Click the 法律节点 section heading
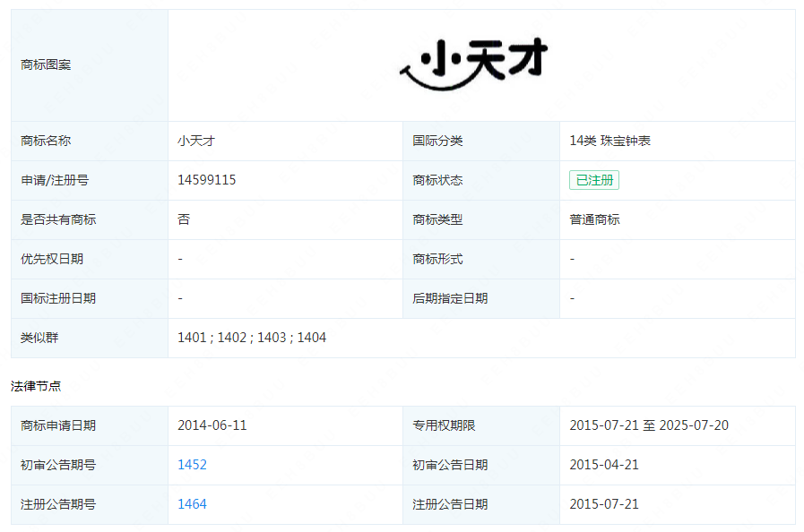Viewport: 804px width, 532px height. tap(36, 386)
